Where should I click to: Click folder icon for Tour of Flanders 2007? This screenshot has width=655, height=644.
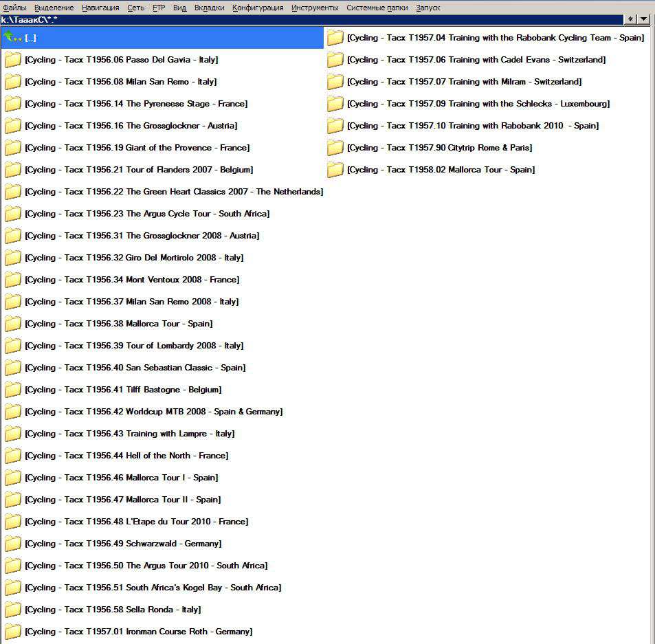pyautogui.click(x=12, y=170)
